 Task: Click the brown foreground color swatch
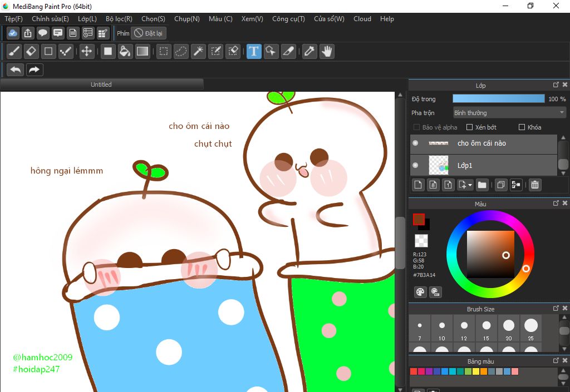419,219
